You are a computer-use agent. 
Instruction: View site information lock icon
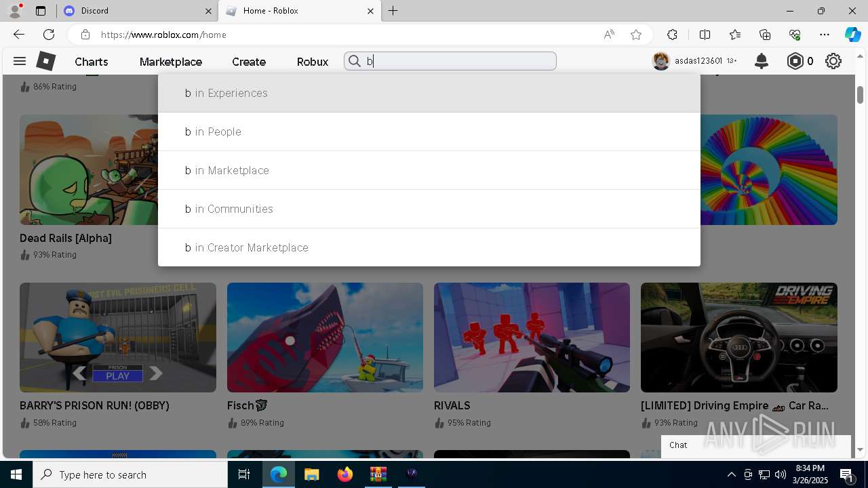85,35
